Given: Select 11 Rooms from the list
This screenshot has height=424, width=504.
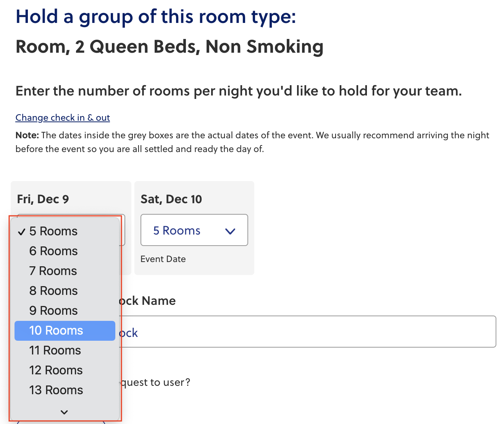Looking at the screenshot, I should pyautogui.click(x=55, y=351).
